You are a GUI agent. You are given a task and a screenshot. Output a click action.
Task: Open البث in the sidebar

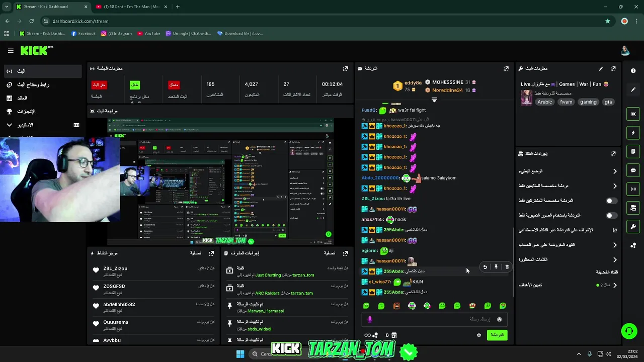click(42, 71)
